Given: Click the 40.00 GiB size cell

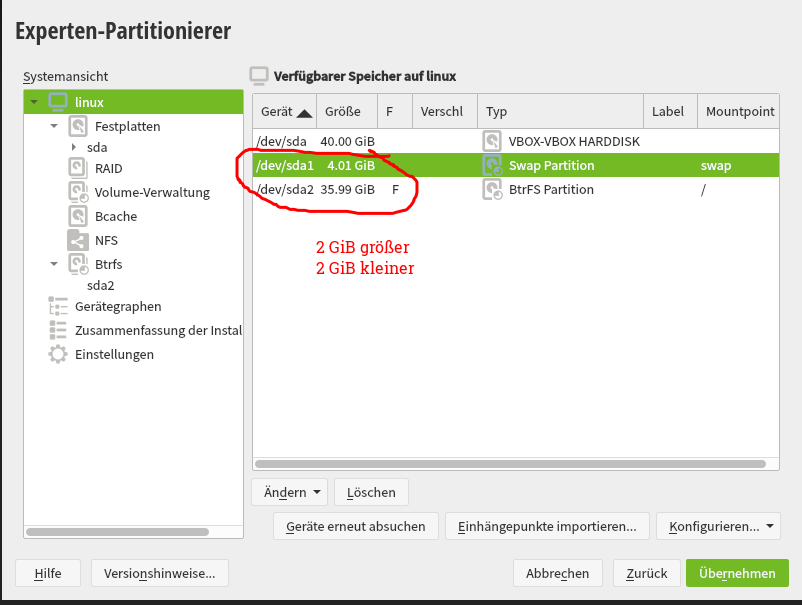Looking at the screenshot, I should 348,141.
